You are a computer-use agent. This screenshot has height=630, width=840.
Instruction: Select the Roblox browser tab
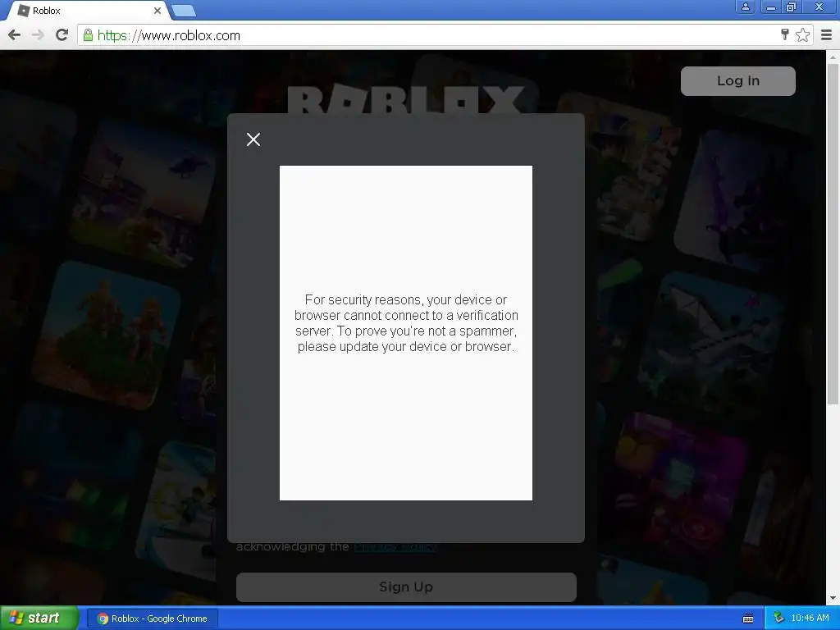tap(89, 11)
